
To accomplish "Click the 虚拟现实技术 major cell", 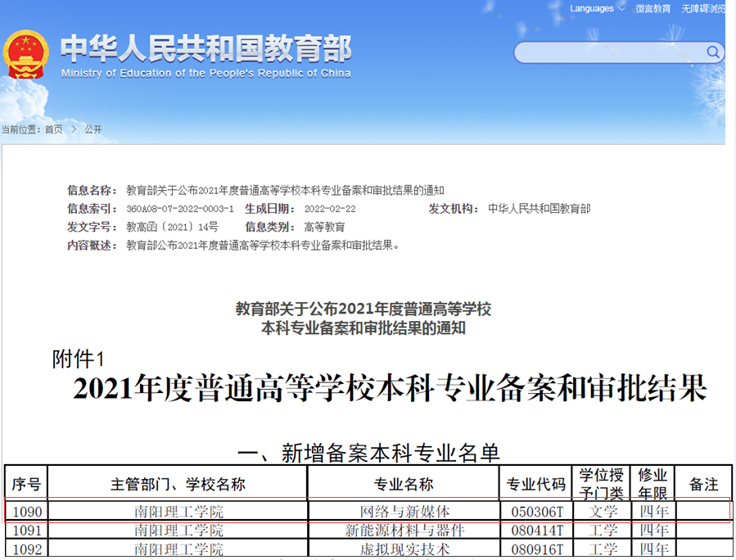I will tap(404, 549).
